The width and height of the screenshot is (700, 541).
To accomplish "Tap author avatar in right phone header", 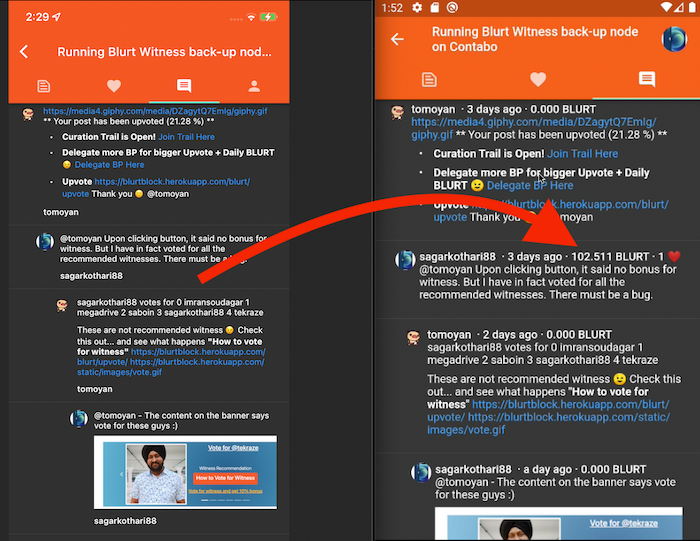I will (674, 39).
